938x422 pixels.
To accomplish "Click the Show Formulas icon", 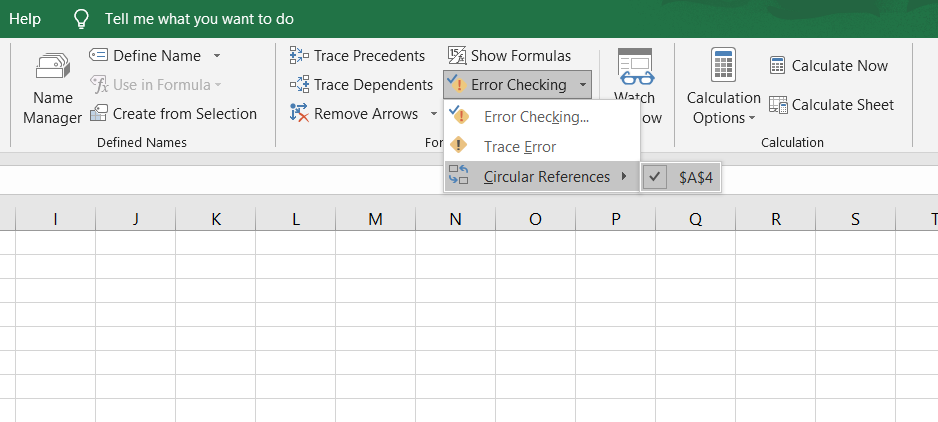I will (x=457, y=56).
